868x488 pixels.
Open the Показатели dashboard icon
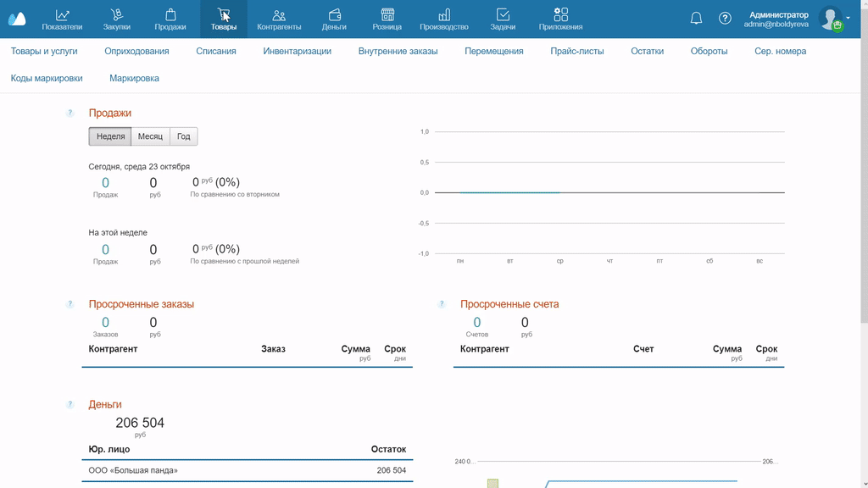click(x=62, y=19)
